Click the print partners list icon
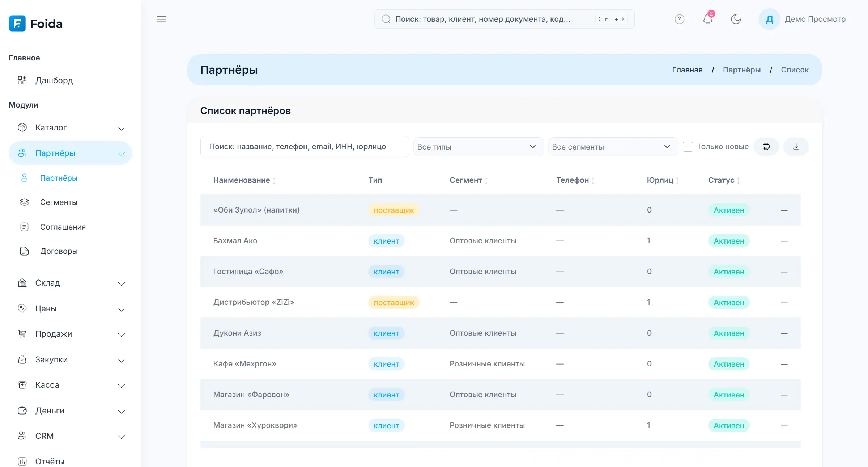The width and height of the screenshot is (868, 467). pyautogui.click(x=766, y=147)
